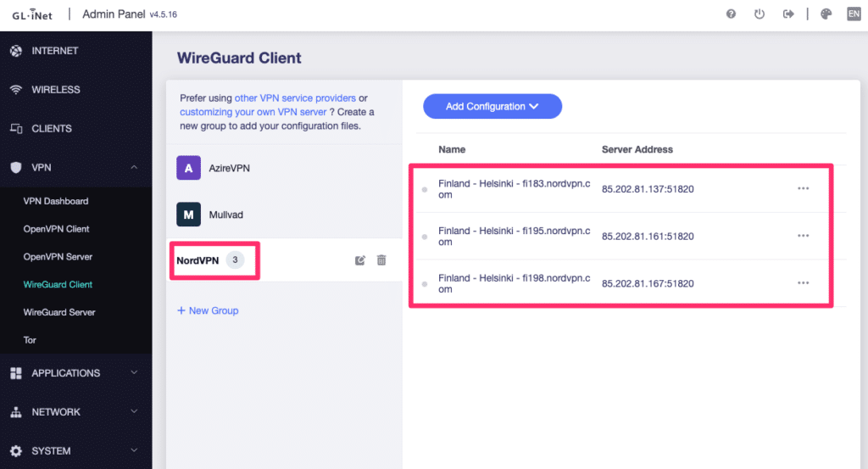
Task: Delete the NordVPN group with trash icon
Action: (x=381, y=260)
